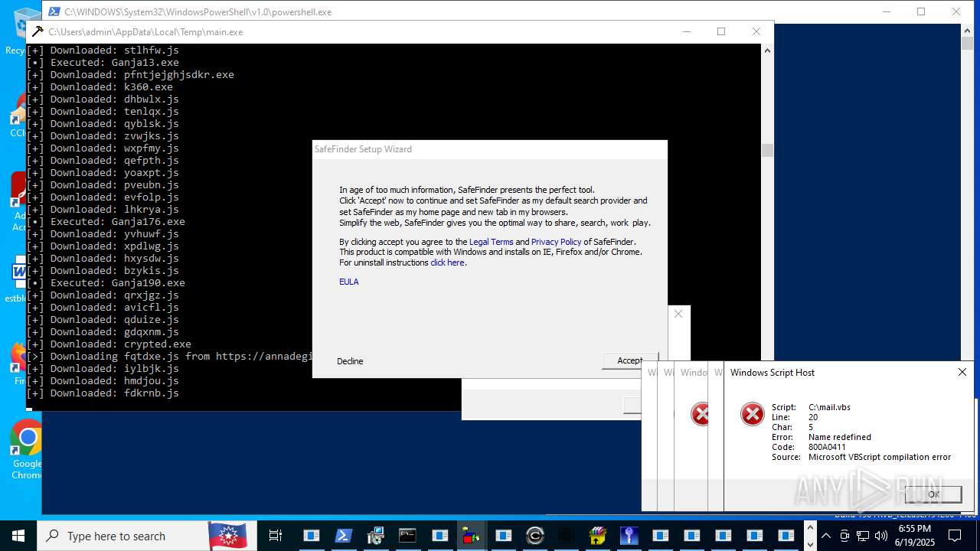Click console line 'Executed: Ganja190.exe'
This screenshot has height=551, width=980.
[x=106, y=283]
